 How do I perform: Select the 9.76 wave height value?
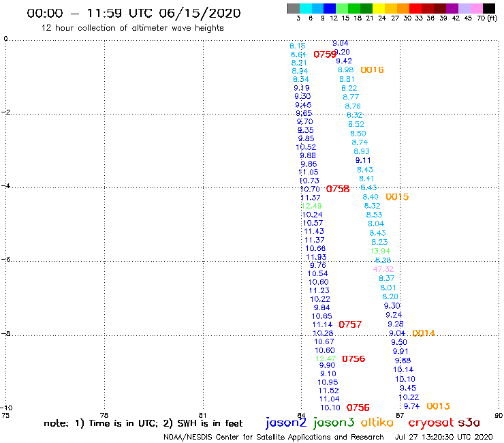[318, 265]
